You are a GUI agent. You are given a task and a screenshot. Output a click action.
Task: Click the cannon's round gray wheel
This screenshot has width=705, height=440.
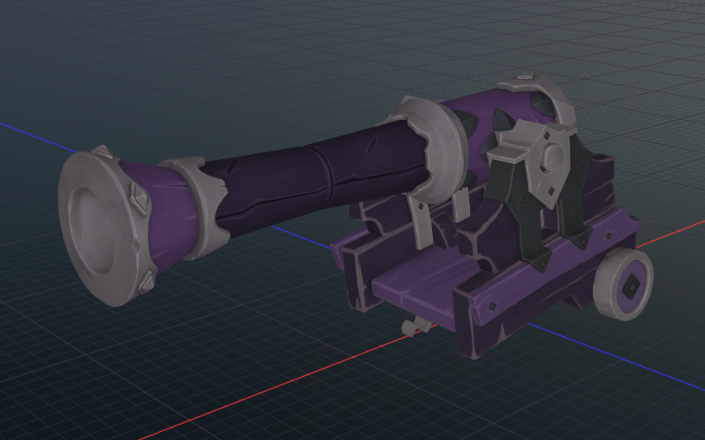click(x=623, y=284)
